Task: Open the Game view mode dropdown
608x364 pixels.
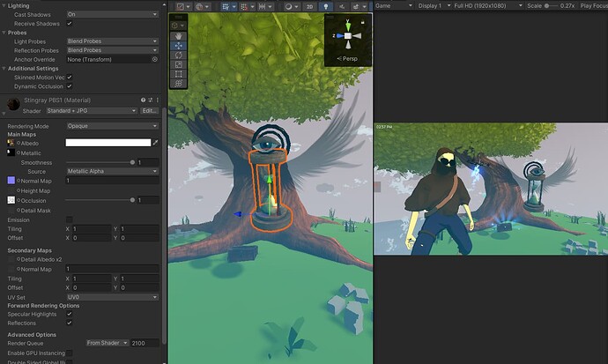Action: tap(394, 6)
